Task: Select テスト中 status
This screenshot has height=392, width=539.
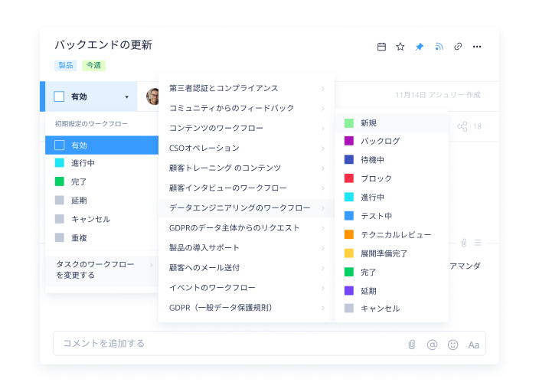Action: 391,216
